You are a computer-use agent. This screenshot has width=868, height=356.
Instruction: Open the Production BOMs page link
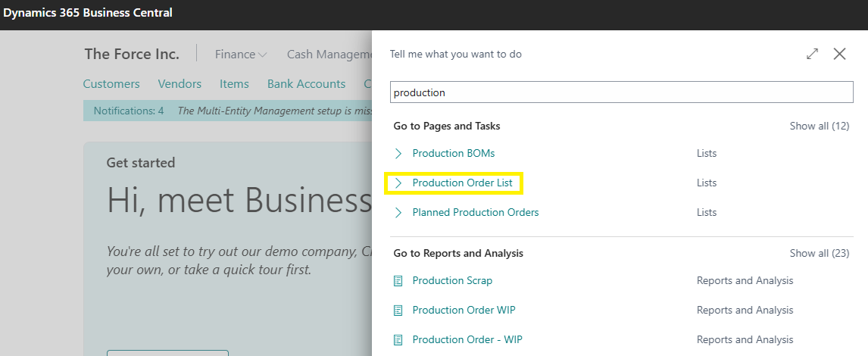tap(453, 153)
